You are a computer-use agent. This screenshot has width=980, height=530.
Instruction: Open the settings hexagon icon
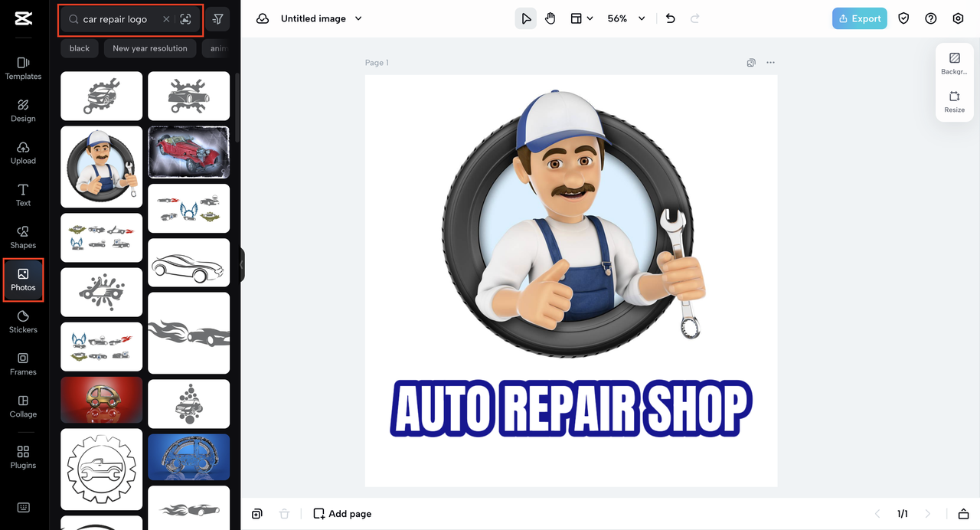tap(958, 18)
